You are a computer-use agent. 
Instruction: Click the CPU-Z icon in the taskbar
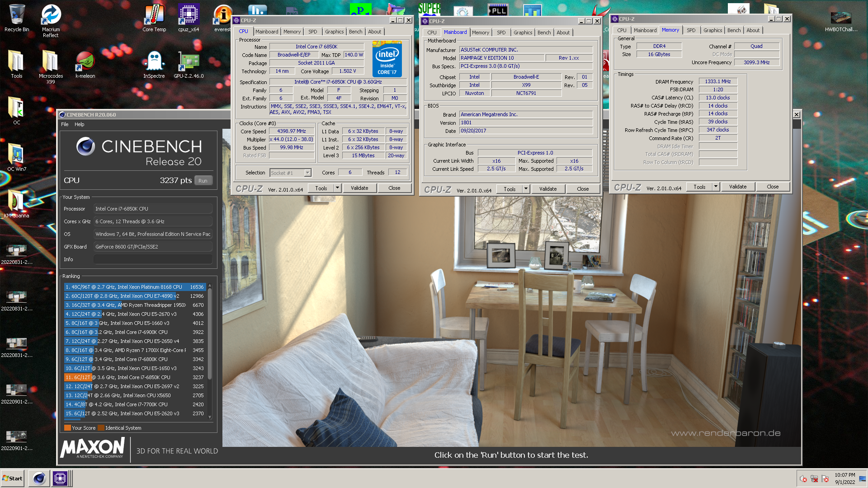pos(60,478)
